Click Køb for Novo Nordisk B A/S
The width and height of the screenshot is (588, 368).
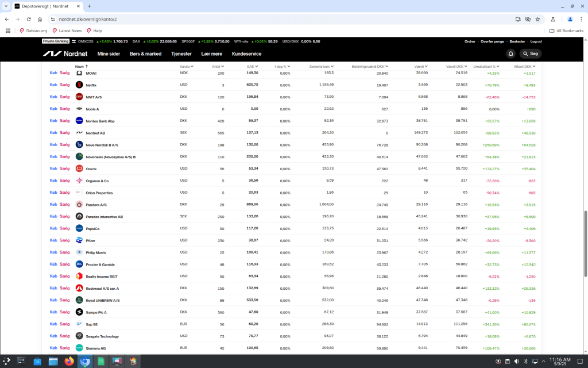click(x=53, y=145)
